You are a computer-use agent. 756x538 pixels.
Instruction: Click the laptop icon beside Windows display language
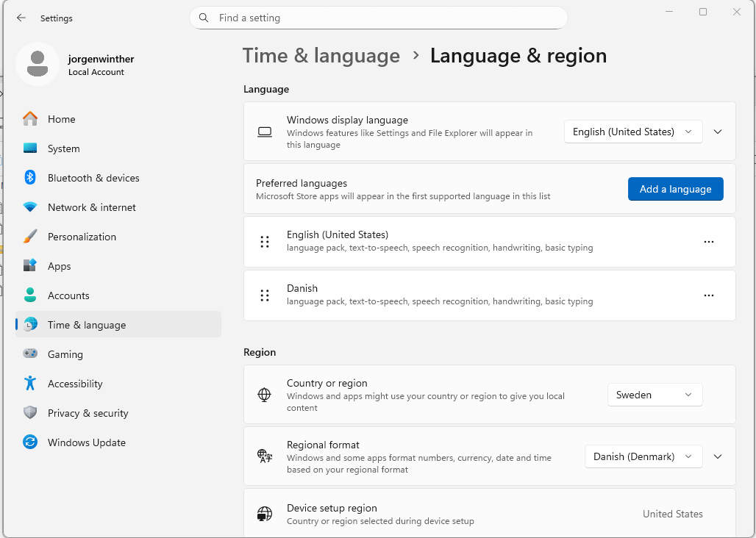tap(265, 132)
